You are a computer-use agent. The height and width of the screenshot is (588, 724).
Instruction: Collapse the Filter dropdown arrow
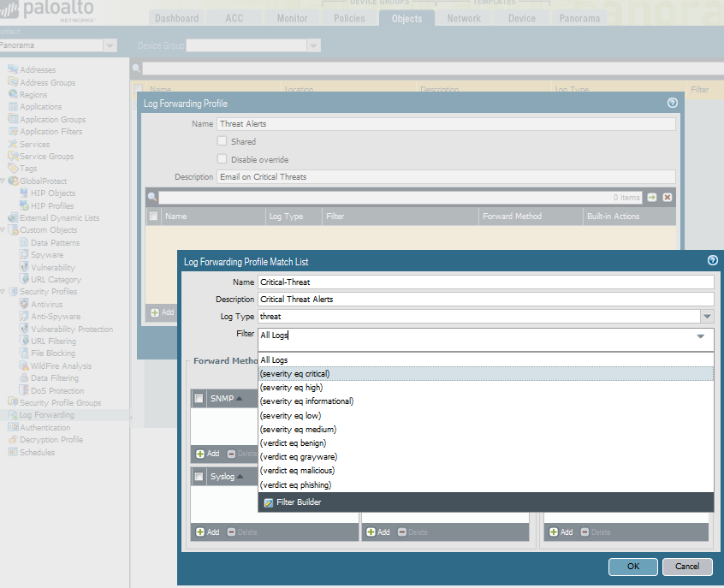[701, 336]
